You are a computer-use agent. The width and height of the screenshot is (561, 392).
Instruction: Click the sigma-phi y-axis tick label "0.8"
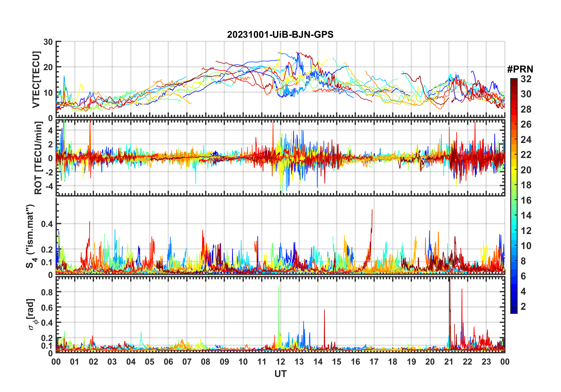[47, 292]
